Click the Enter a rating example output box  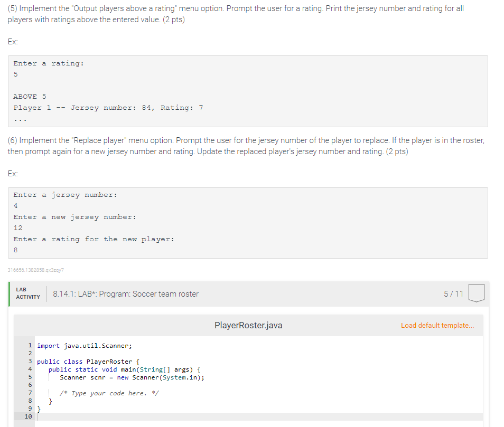[x=247, y=91]
